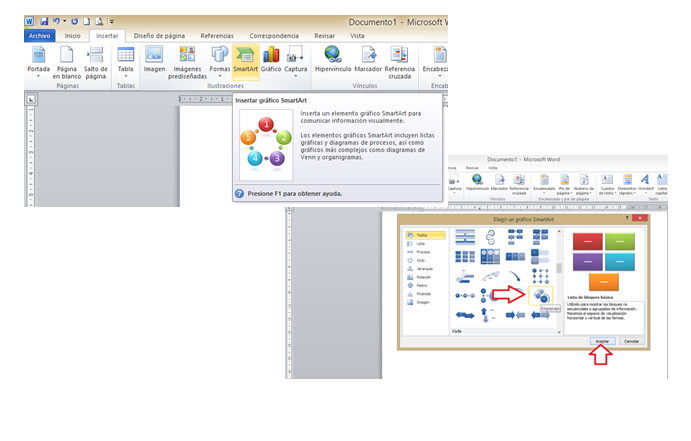
Task: Click the Imagen insert picture icon
Action: point(154,61)
